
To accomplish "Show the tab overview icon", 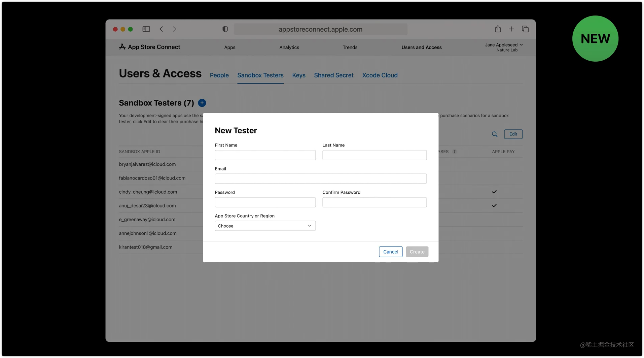I will tap(525, 29).
